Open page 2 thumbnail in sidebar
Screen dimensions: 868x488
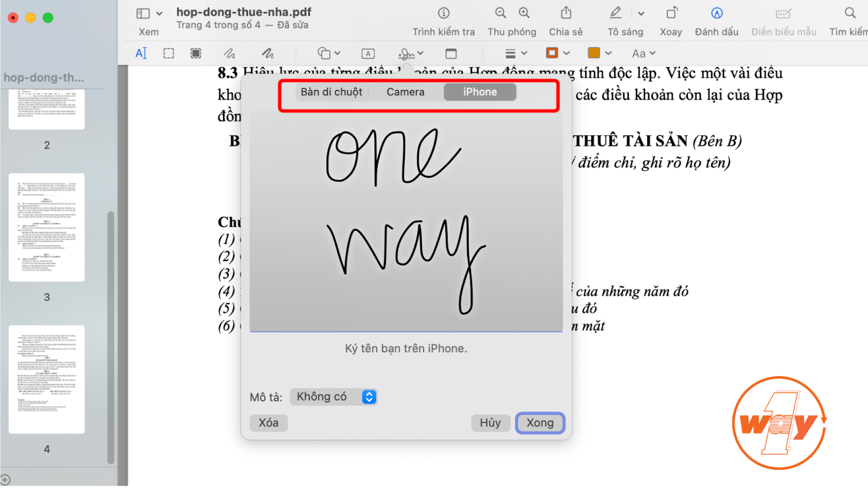click(x=47, y=109)
